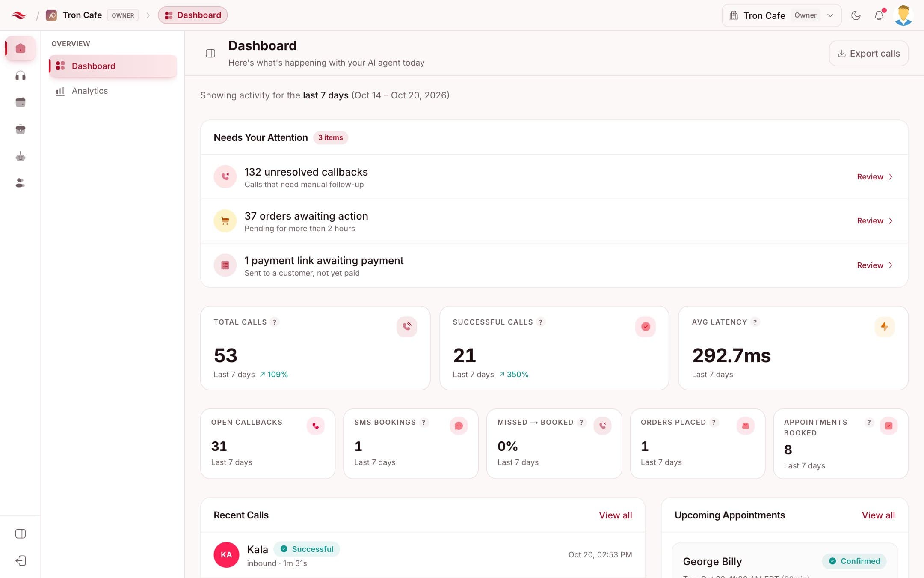Click the '3 items' attention badge

click(x=330, y=137)
